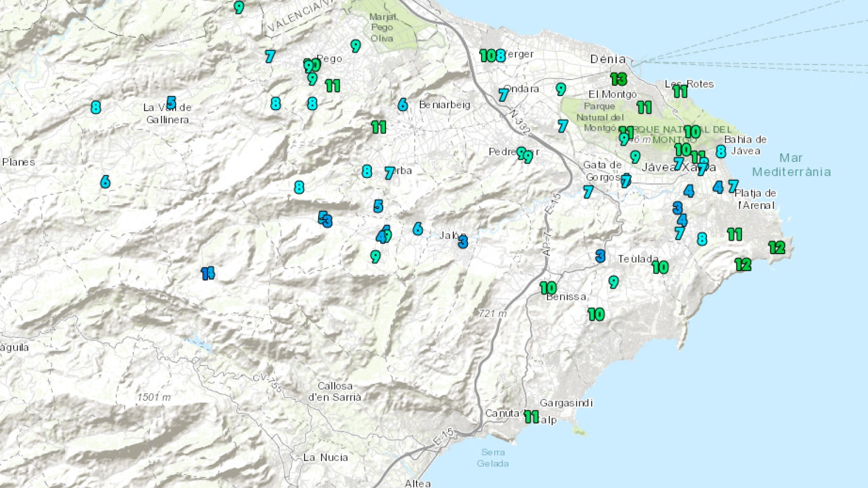Select the 10 marker right of Teulada

[x=660, y=267]
